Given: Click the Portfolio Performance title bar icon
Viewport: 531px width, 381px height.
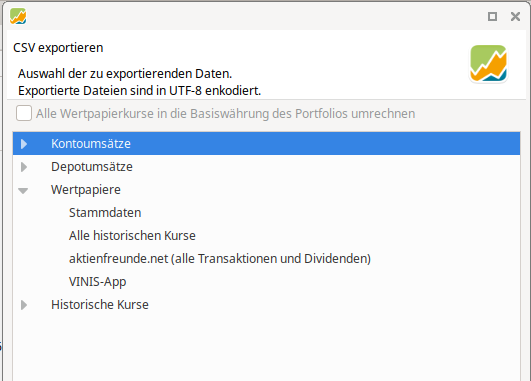Looking at the screenshot, I should [x=18, y=16].
